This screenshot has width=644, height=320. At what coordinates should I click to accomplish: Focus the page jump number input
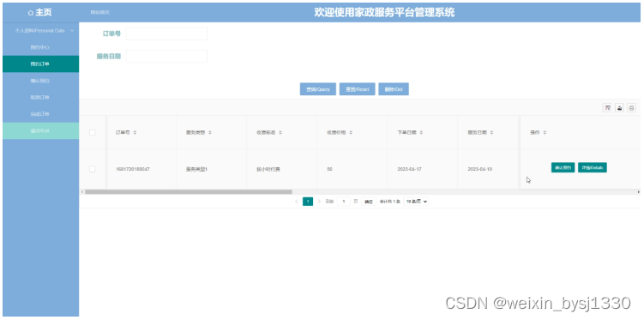(344, 202)
